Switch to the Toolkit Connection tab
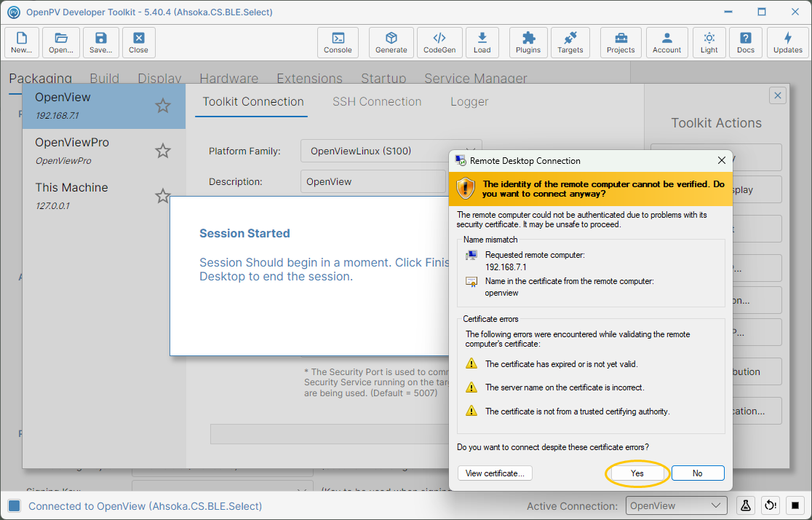The height and width of the screenshot is (520, 812). point(252,102)
